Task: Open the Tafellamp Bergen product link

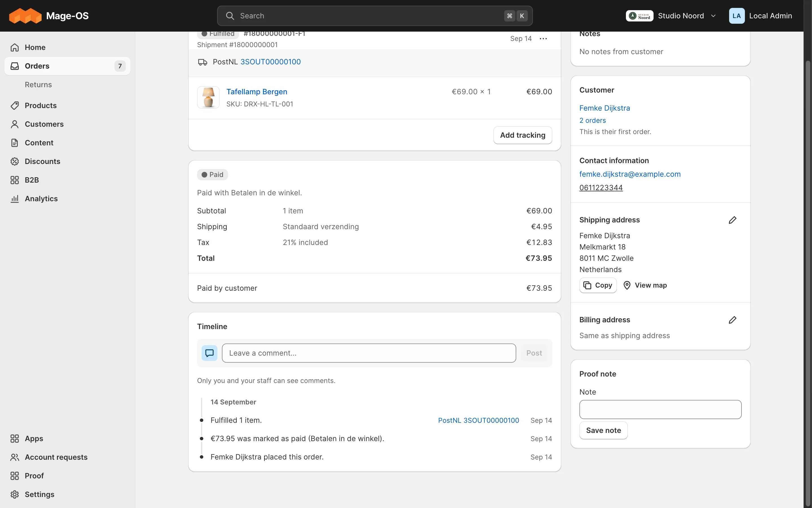Action: click(x=257, y=92)
